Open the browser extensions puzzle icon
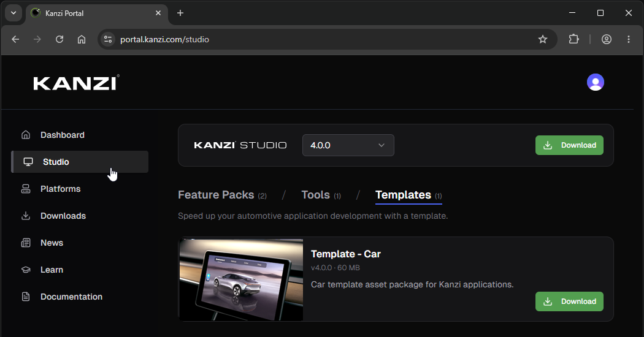 [x=573, y=39]
